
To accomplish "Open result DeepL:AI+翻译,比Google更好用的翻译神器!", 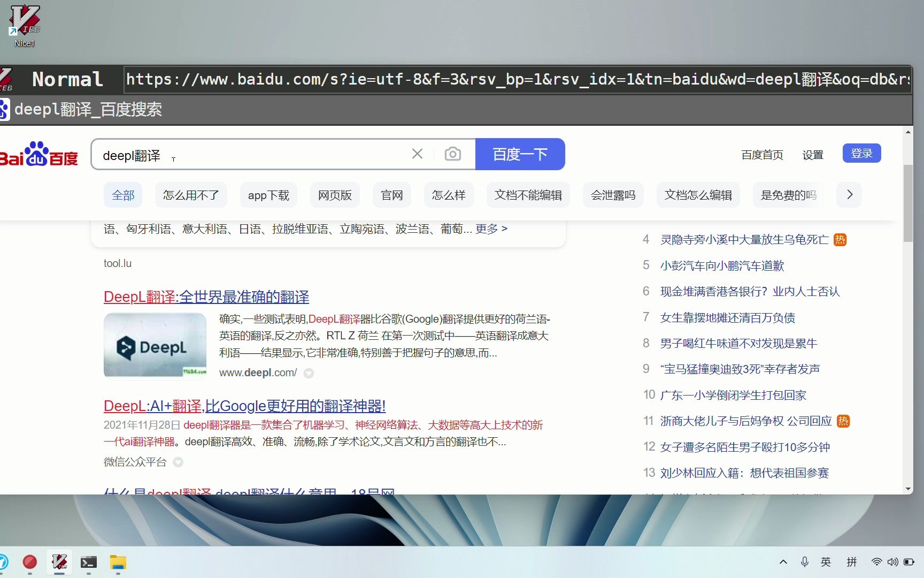I will point(244,406).
